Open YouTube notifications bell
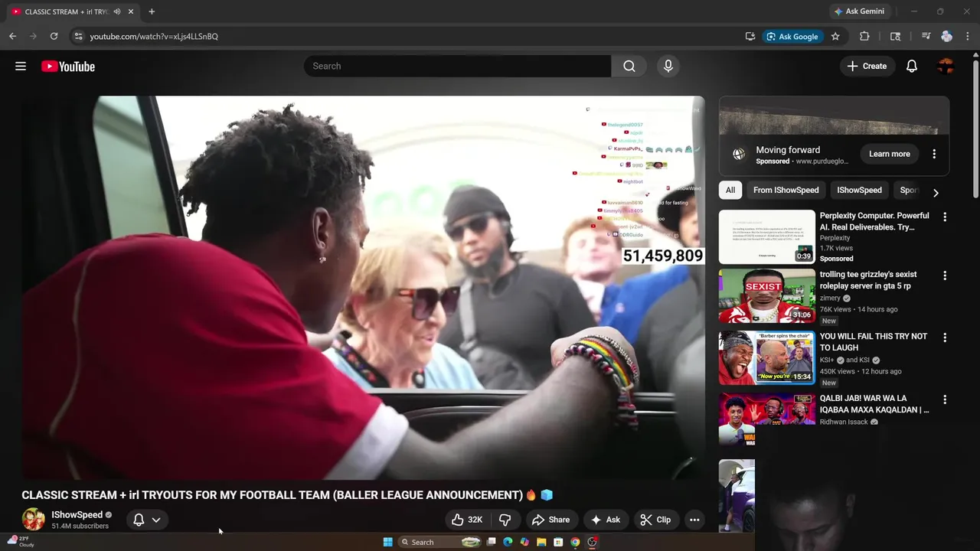This screenshot has width=980, height=551. 912,67
